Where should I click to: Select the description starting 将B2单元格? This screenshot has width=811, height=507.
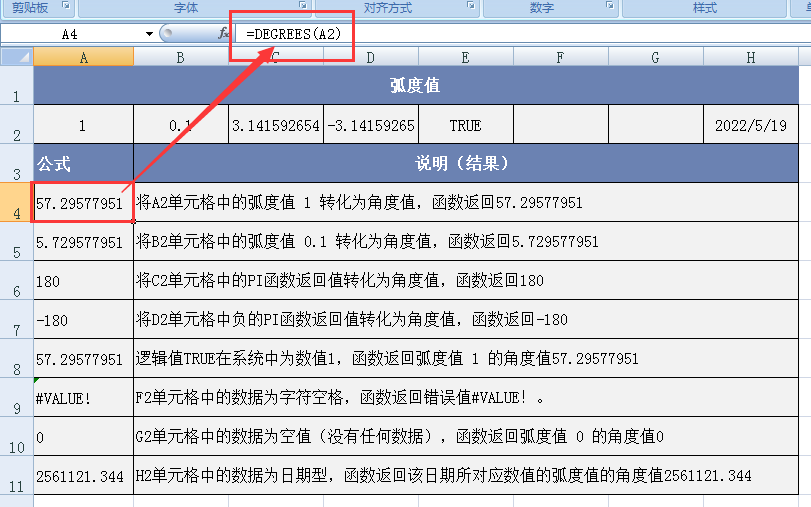[466, 242]
